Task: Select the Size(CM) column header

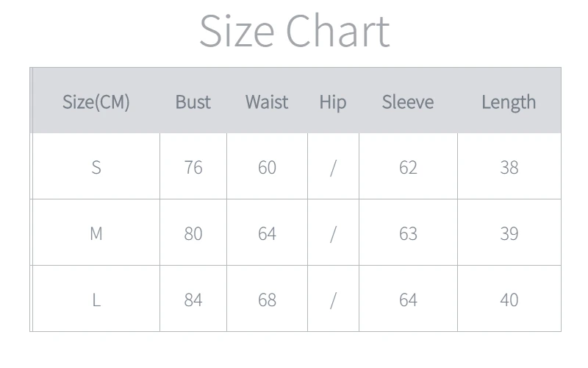Action: coord(96,102)
